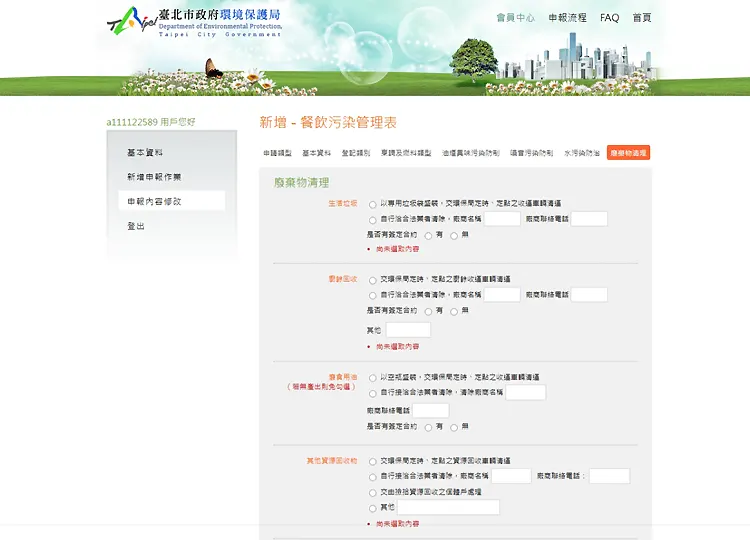
Task: Open 新增申報作業 from the sidebar
Action: (154, 177)
